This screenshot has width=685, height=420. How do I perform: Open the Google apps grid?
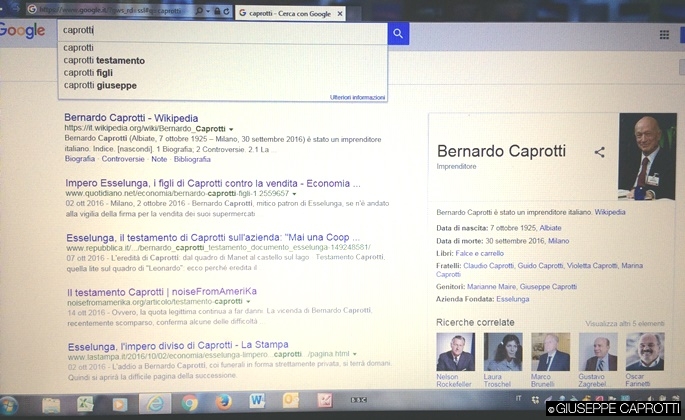click(665, 34)
